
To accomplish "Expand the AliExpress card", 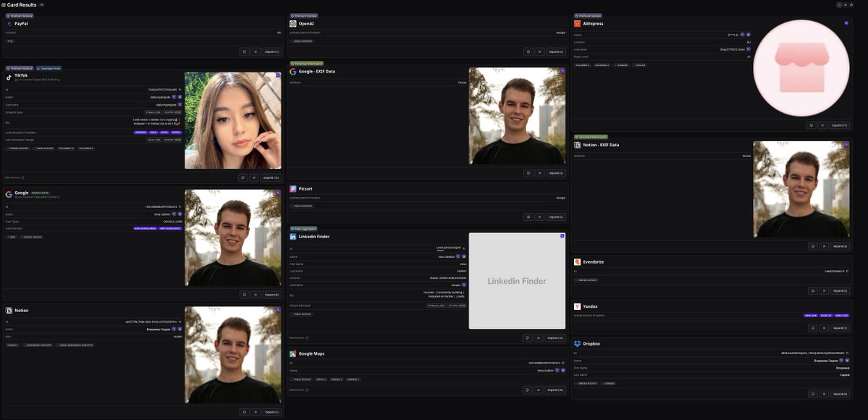I will [840, 125].
